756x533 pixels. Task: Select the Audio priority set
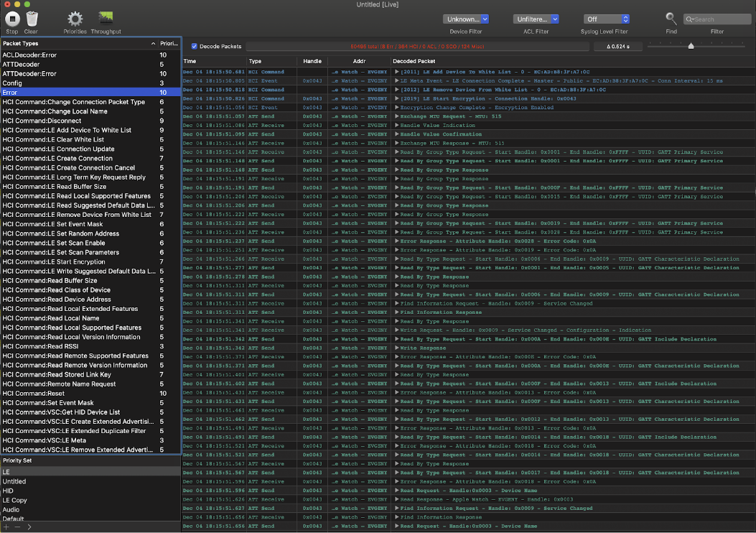90,510
